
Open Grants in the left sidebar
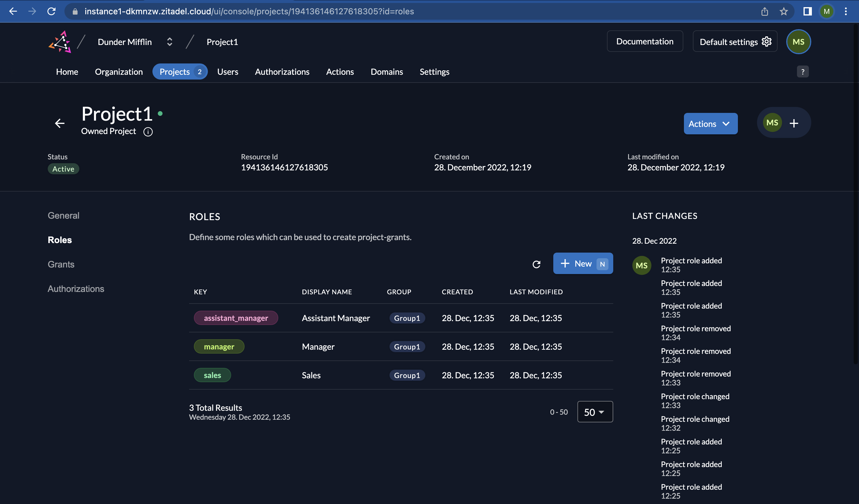click(x=61, y=264)
